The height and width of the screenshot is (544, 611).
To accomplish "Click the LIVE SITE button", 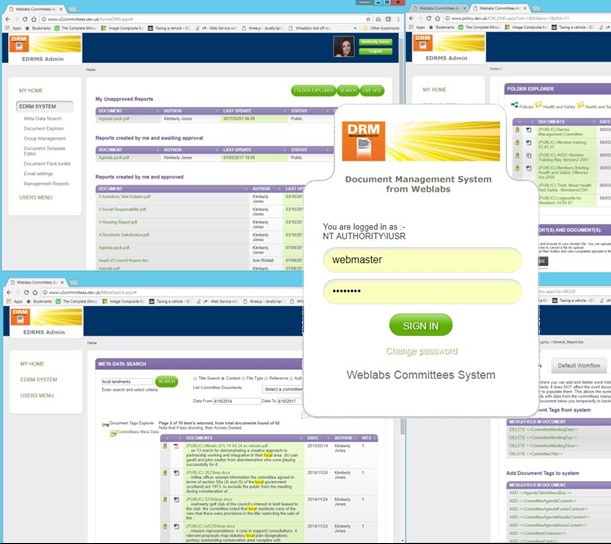I will 374,90.
